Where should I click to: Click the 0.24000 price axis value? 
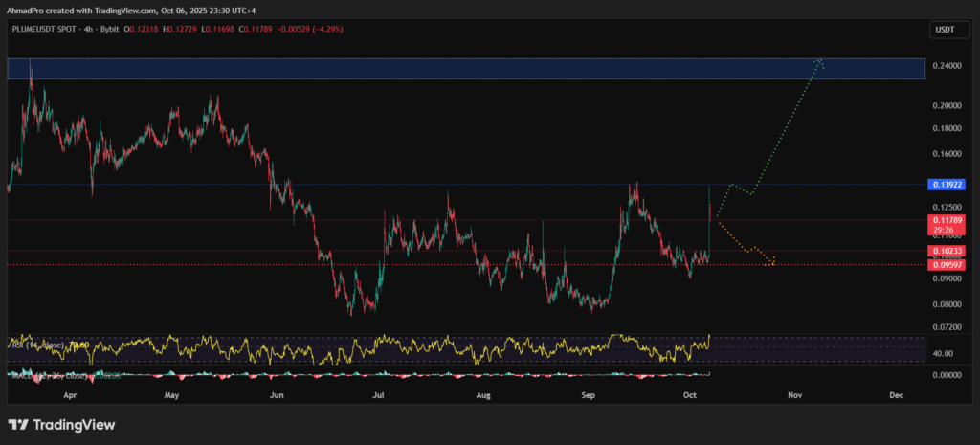[x=947, y=66]
